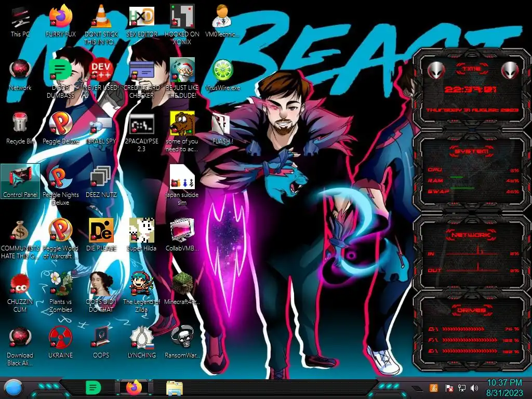Launch the Peggle Deluxe shortcut
532x399 pixels.
(61, 128)
